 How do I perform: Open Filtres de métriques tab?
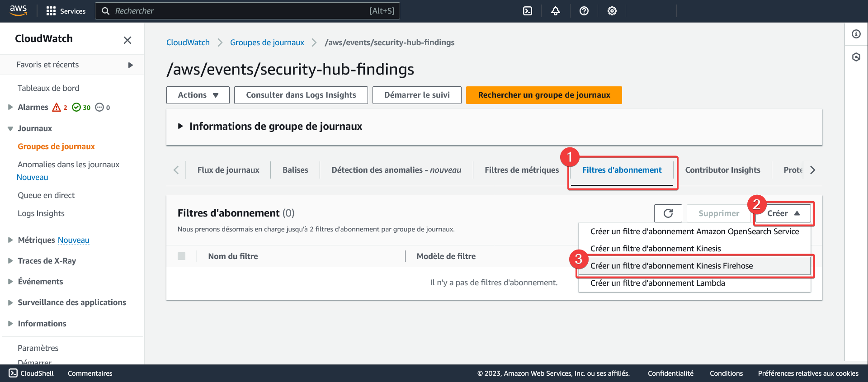point(522,170)
